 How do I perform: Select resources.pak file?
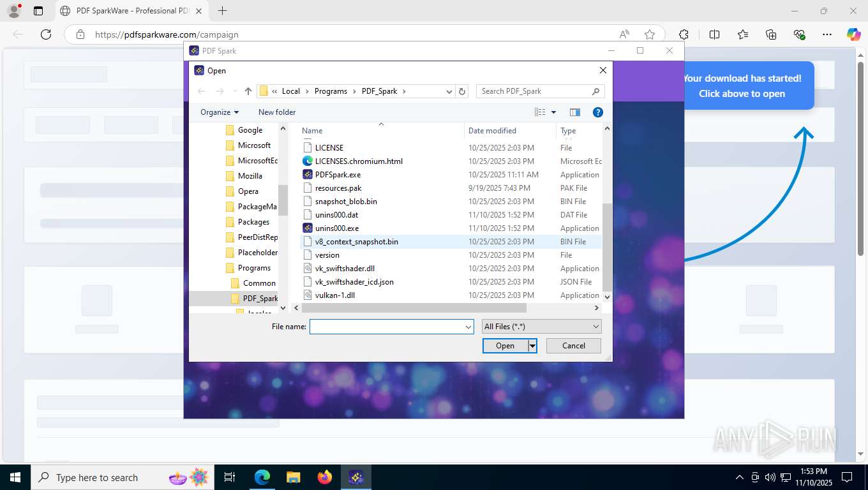(338, 188)
